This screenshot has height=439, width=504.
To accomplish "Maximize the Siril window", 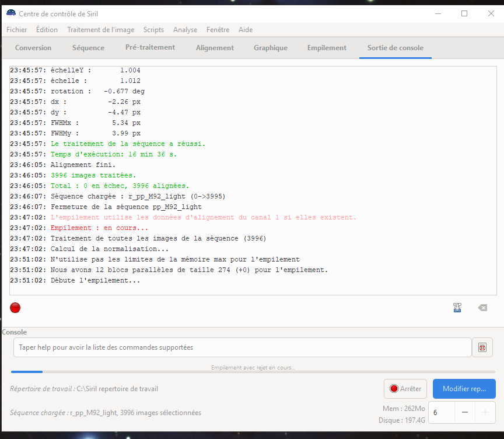I will [464, 13].
